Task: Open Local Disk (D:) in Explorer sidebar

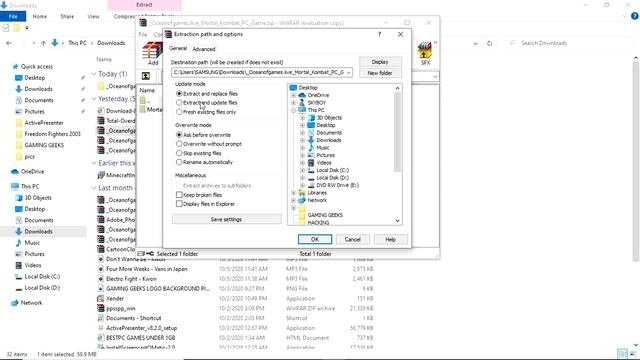Action: pyautogui.click(x=42, y=288)
